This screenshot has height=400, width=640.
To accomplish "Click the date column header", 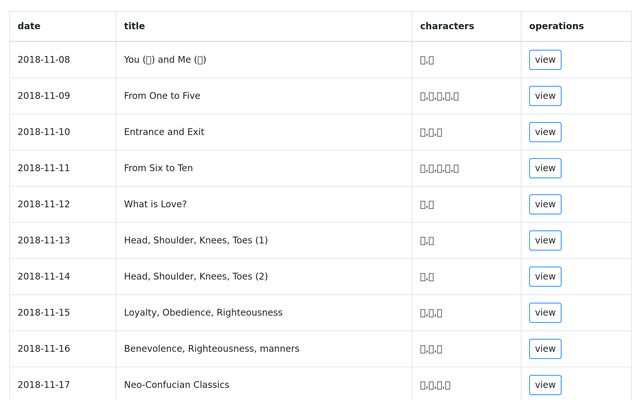I will click(x=29, y=26).
